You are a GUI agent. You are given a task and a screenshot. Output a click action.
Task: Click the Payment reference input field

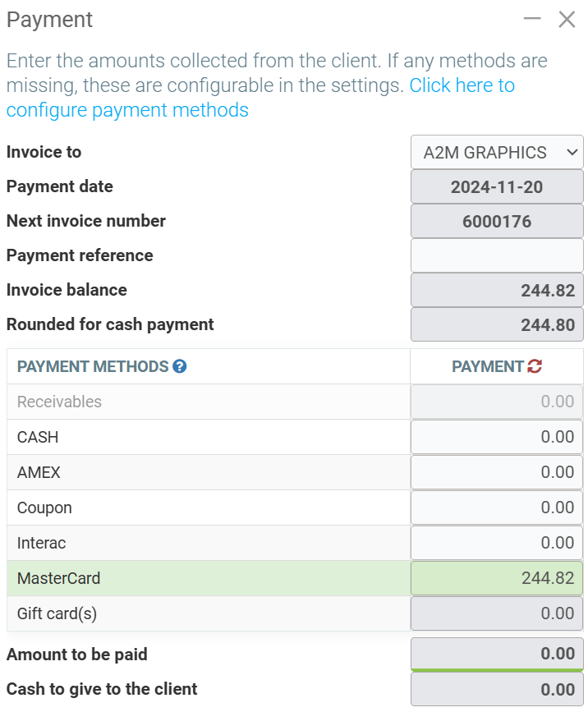[497, 255]
